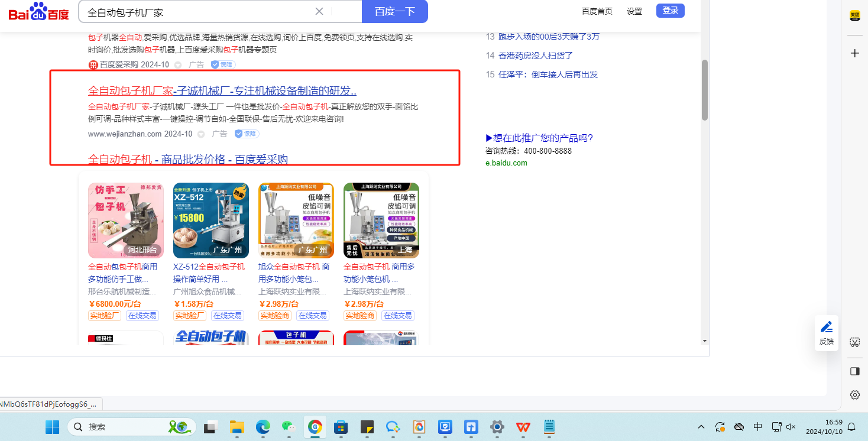The width and height of the screenshot is (868, 441).
Task: Open the 广东广州 低噪音皮馅可调 product thumbnail
Action: tap(296, 220)
